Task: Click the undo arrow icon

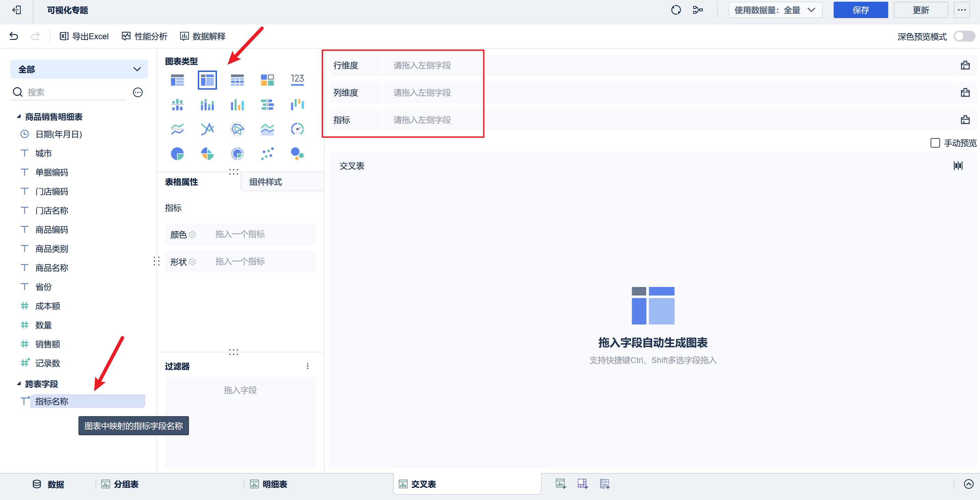Action: click(x=14, y=36)
